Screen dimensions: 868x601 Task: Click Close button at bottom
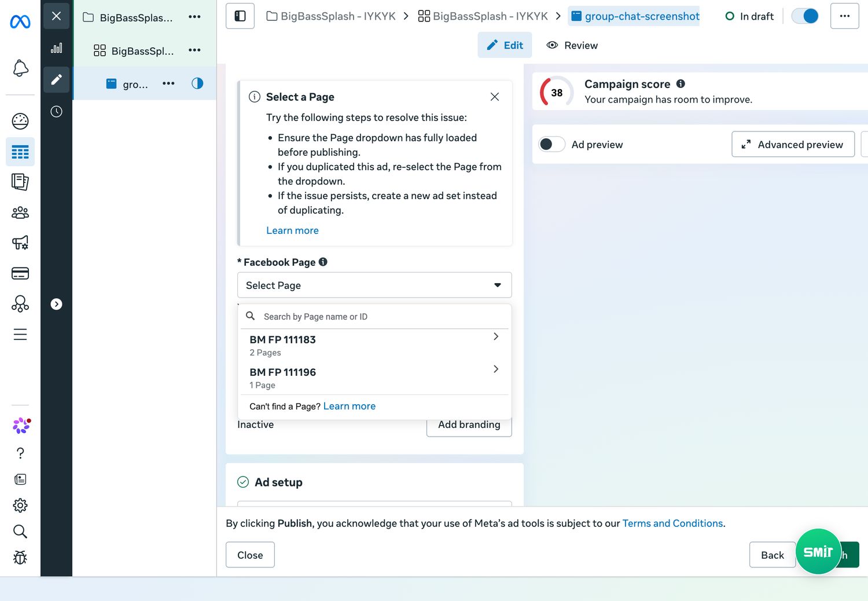pyautogui.click(x=250, y=555)
